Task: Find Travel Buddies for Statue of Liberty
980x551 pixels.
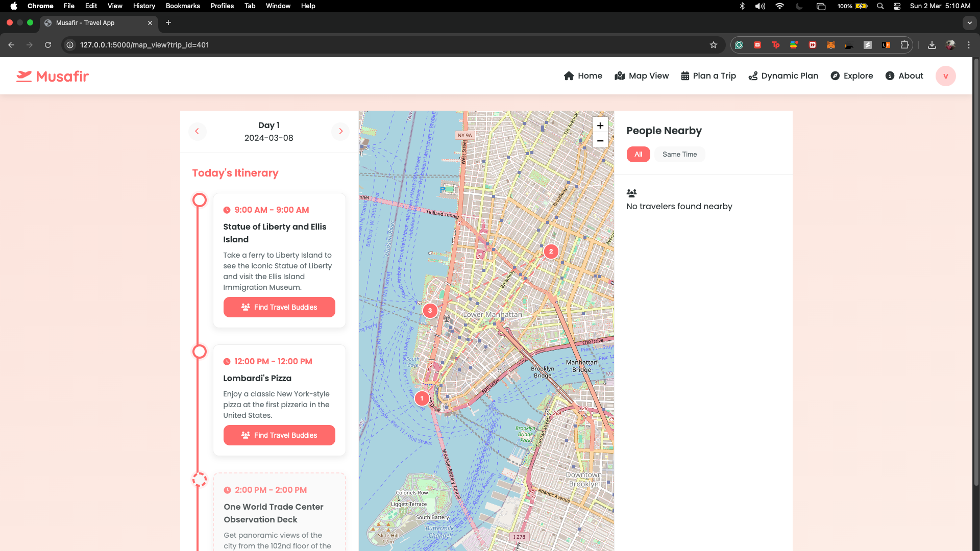Action: [x=279, y=307]
